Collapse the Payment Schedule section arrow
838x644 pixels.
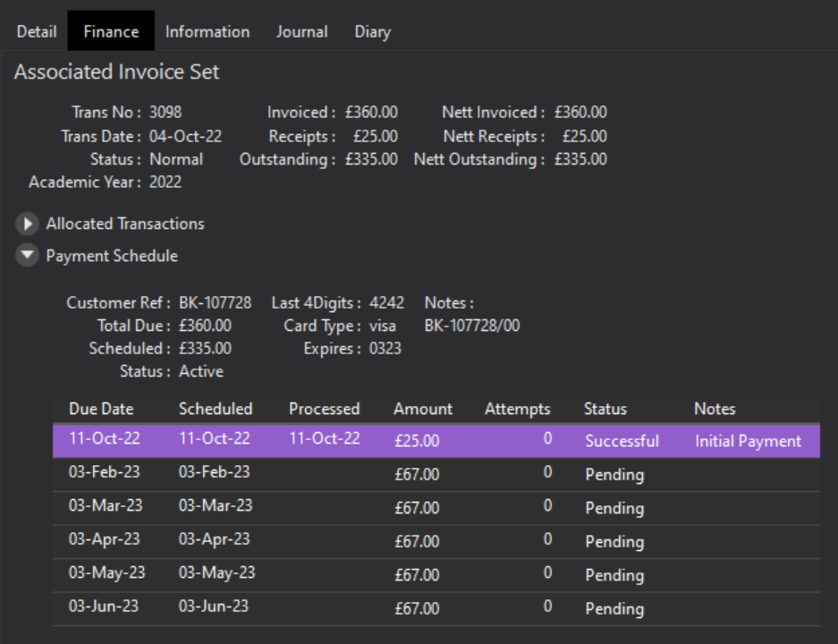27,255
